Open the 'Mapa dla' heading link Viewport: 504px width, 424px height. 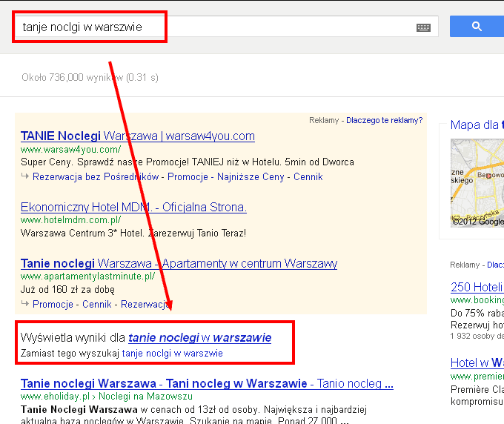(x=476, y=125)
